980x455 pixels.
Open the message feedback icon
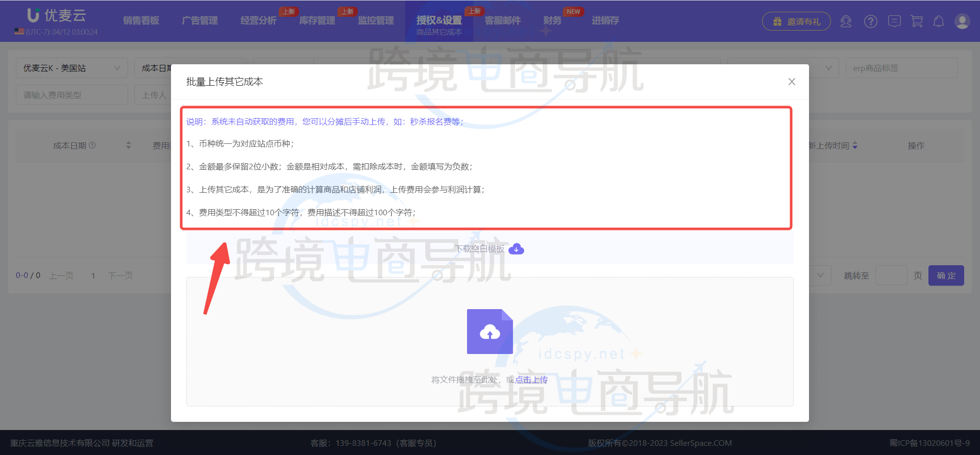pos(894,21)
